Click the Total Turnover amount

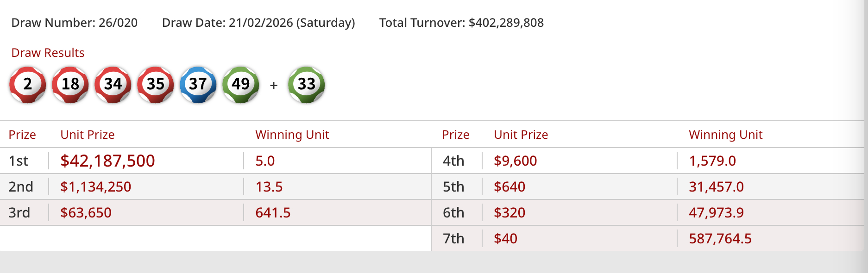coord(506,23)
